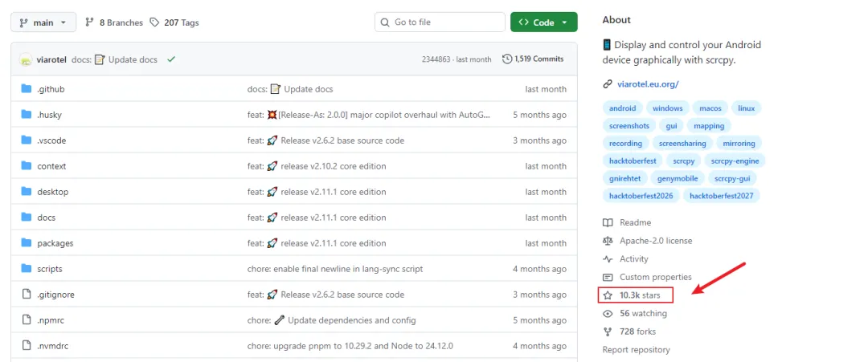Select the macos topic tag

(710, 108)
